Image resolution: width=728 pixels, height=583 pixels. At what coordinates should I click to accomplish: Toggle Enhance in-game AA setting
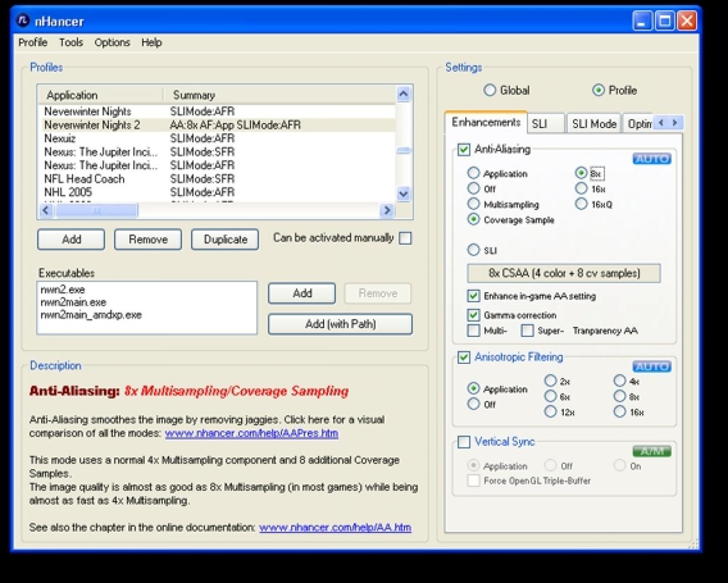473,296
